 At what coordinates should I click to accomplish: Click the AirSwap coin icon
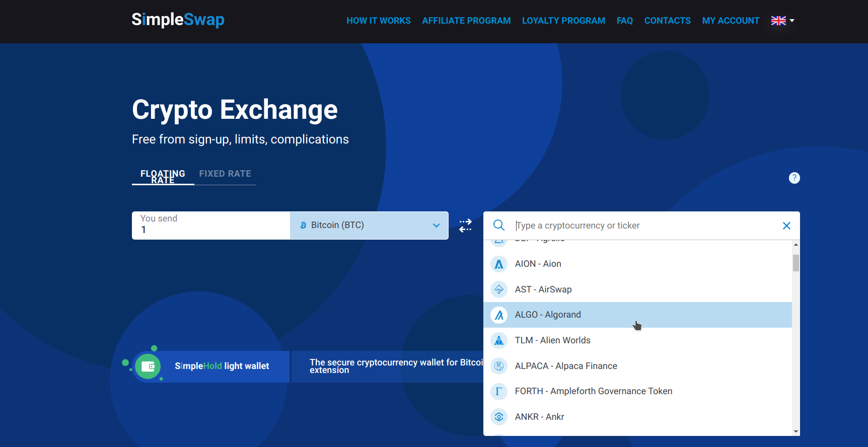click(x=499, y=289)
